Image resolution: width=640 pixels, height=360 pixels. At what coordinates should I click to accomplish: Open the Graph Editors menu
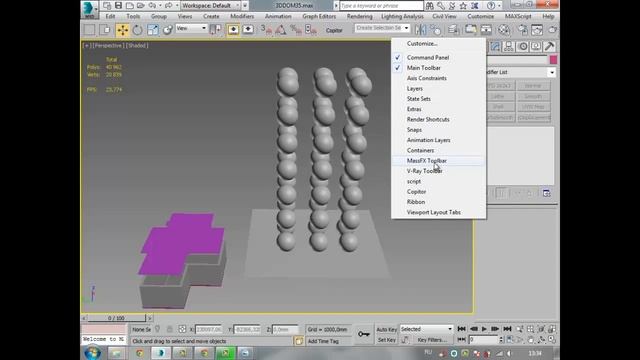[x=319, y=16]
